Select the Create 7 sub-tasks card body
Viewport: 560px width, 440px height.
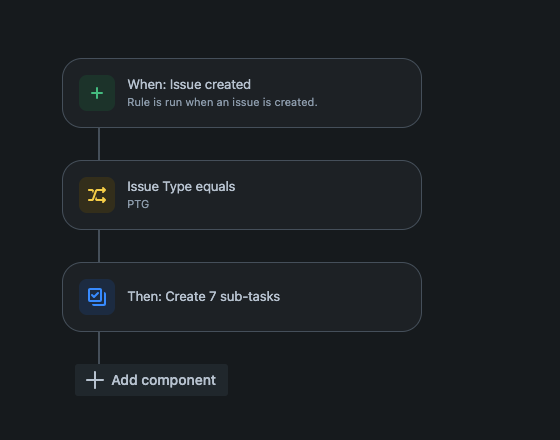click(x=242, y=297)
